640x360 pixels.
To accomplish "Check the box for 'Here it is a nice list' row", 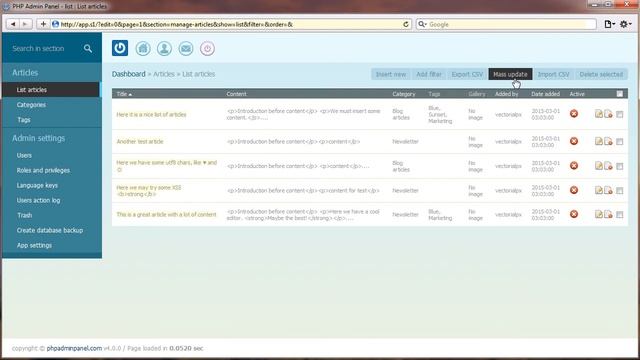I will [x=620, y=115].
